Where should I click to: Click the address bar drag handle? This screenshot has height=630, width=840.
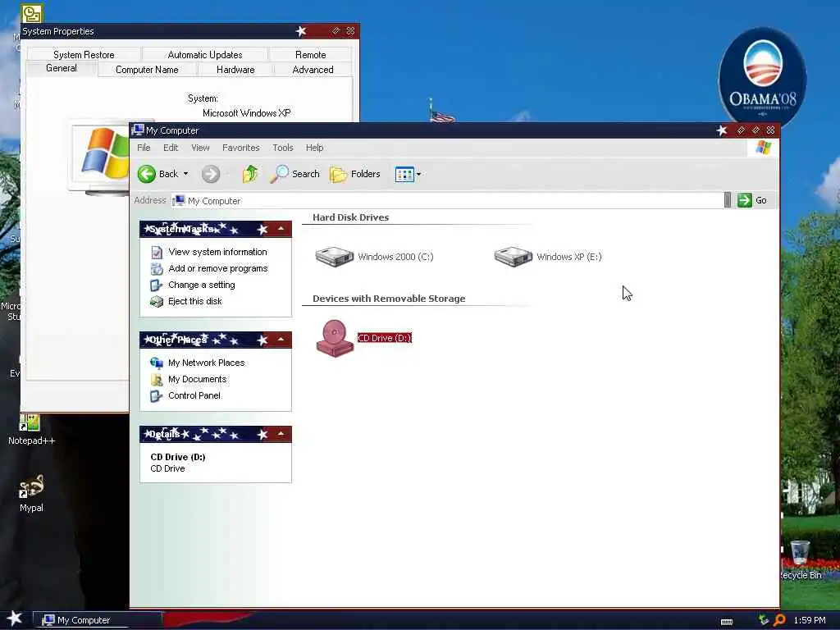727,200
